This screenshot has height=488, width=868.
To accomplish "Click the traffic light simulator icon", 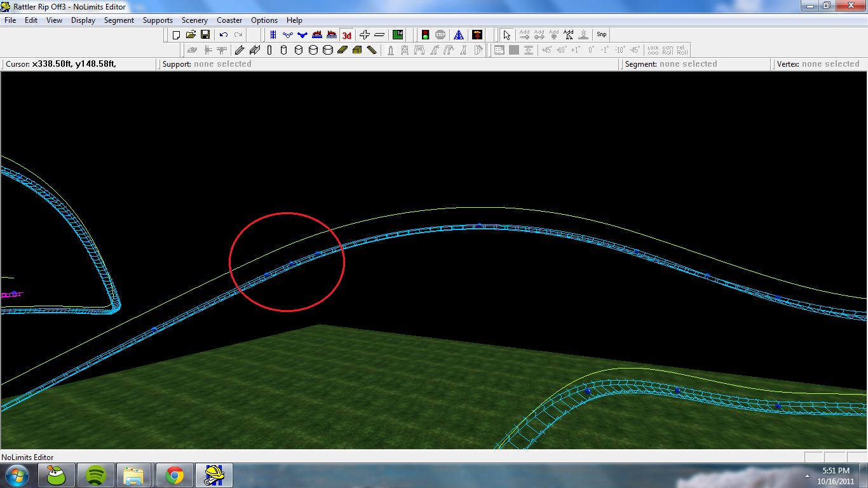I will (425, 35).
